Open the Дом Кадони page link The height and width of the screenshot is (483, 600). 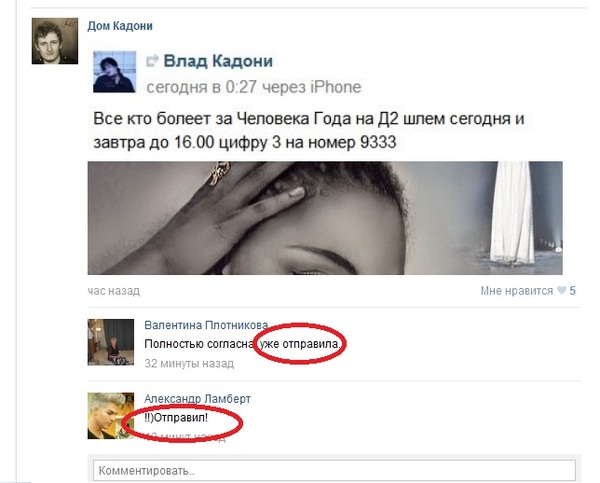click(120, 26)
